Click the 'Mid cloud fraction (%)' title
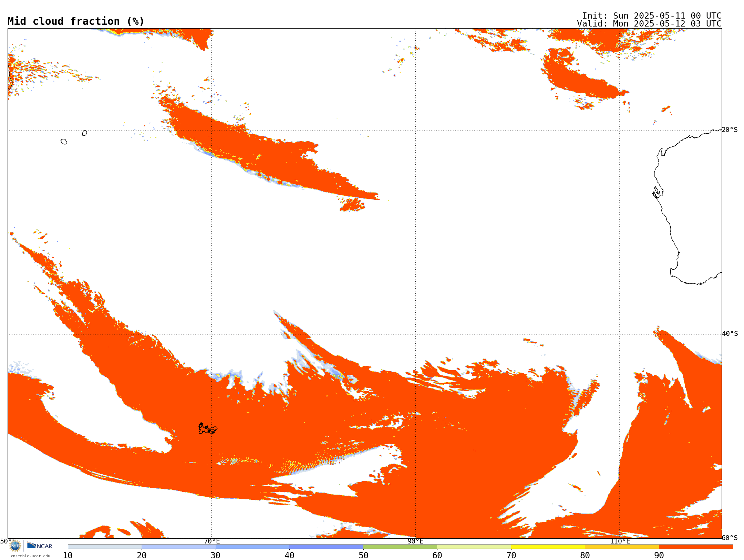Viewport: 744px width, 560px height. click(76, 21)
